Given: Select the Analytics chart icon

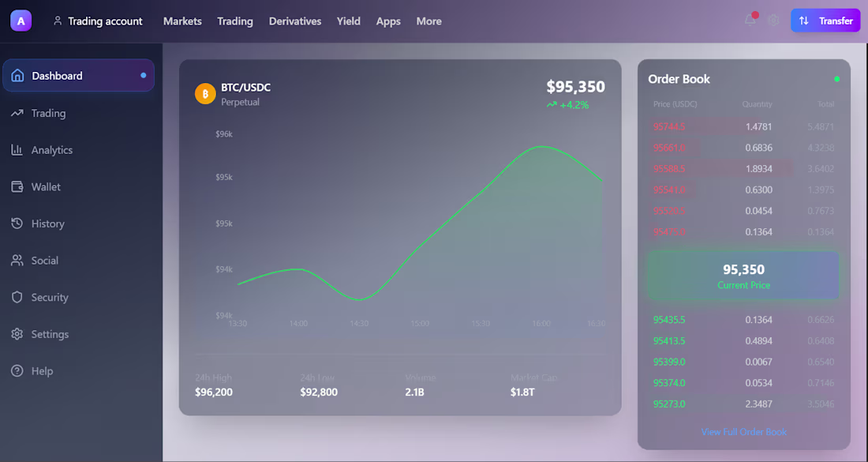Looking at the screenshot, I should point(17,149).
